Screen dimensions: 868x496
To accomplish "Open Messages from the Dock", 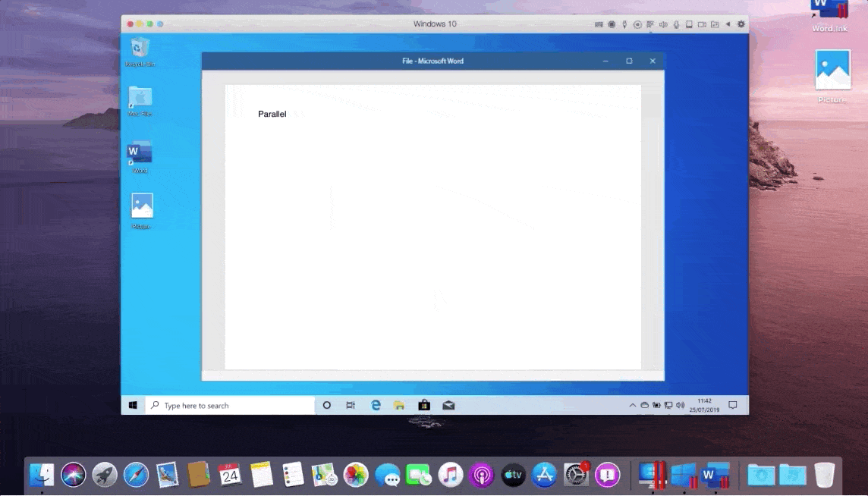I will tap(388, 475).
